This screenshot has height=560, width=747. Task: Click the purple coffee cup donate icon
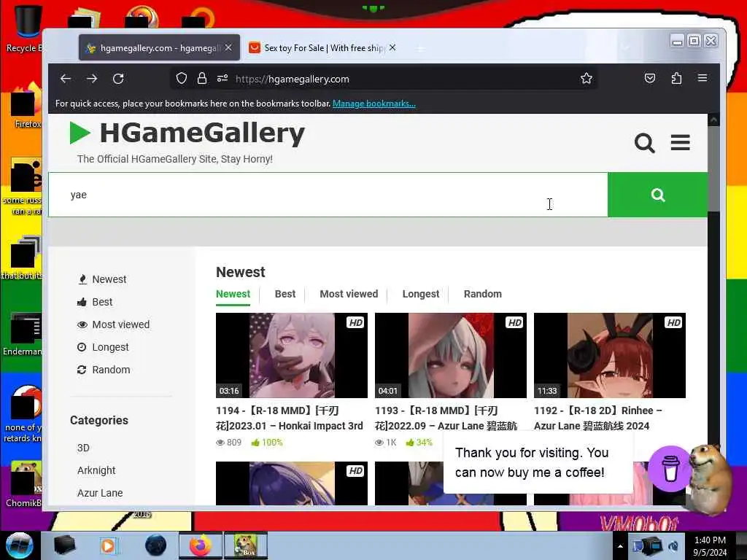[x=671, y=469]
